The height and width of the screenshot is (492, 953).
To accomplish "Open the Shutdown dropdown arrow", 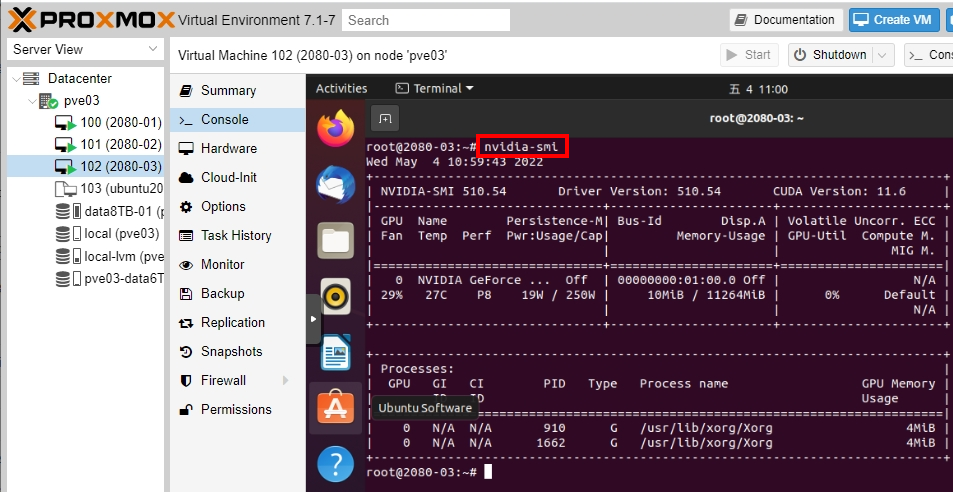I will (882, 55).
